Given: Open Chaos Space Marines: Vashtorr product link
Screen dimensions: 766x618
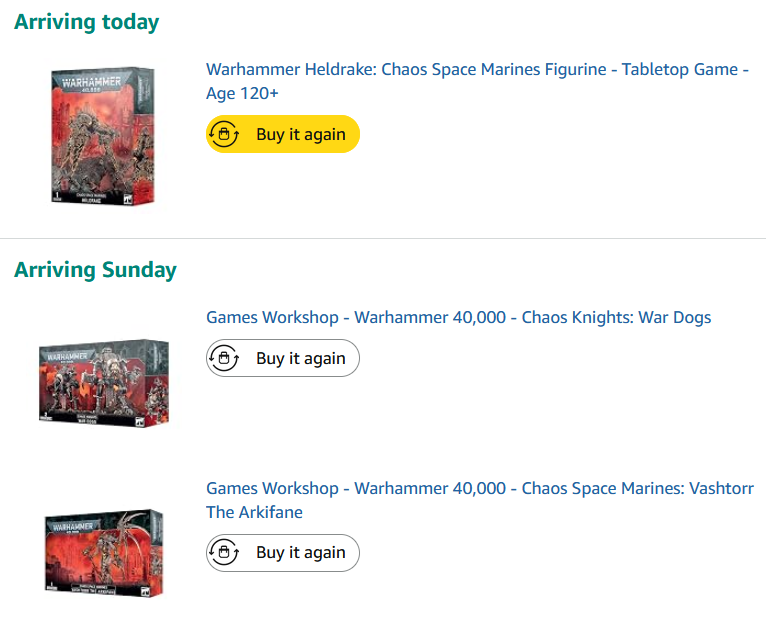Looking at the screenshot, I should click(480, 500).
